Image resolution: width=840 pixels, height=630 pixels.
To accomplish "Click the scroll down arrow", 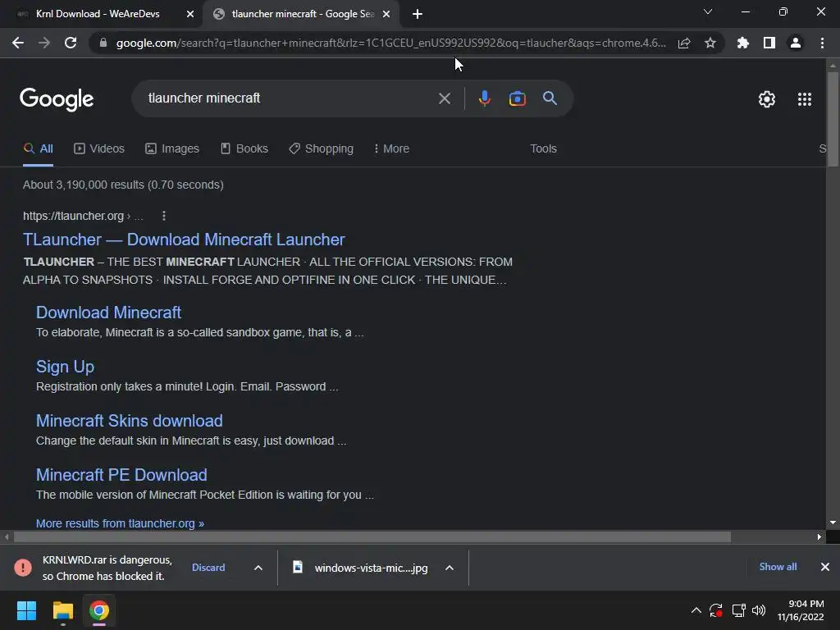I will (x=833, y=523).
